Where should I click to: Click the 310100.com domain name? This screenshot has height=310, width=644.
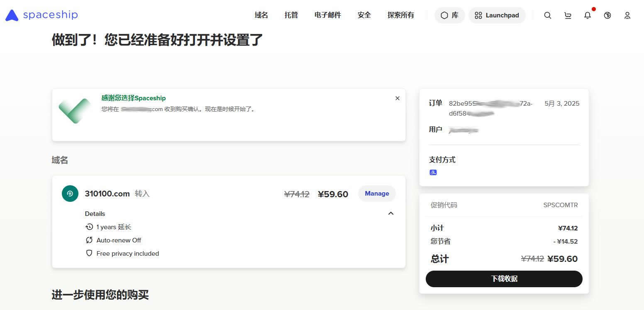click(x=107, y=194)
